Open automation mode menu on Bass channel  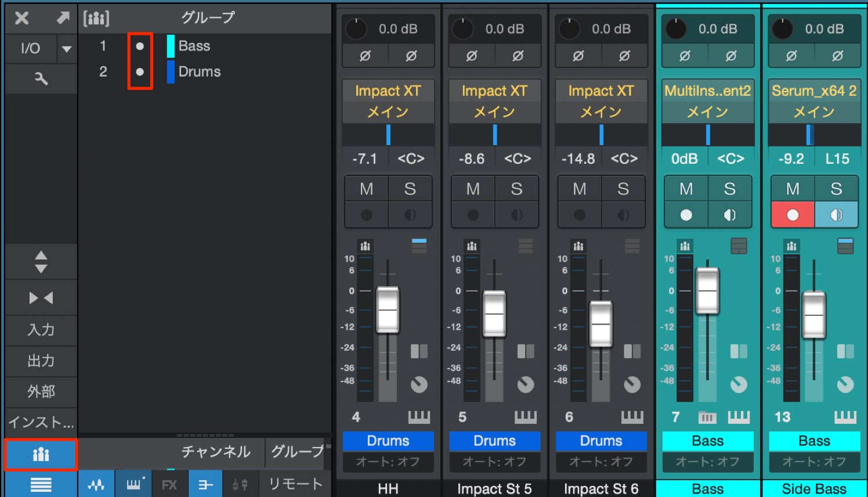[708, 462]
